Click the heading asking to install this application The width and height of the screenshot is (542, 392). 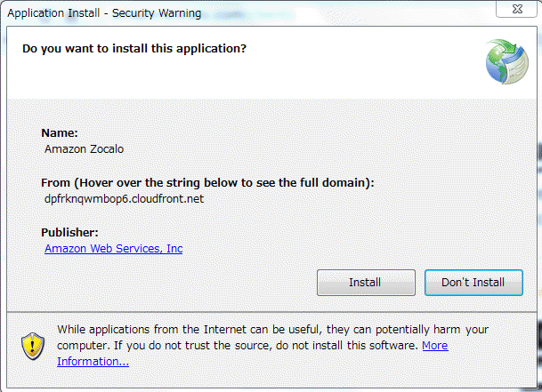coord(134,49)
